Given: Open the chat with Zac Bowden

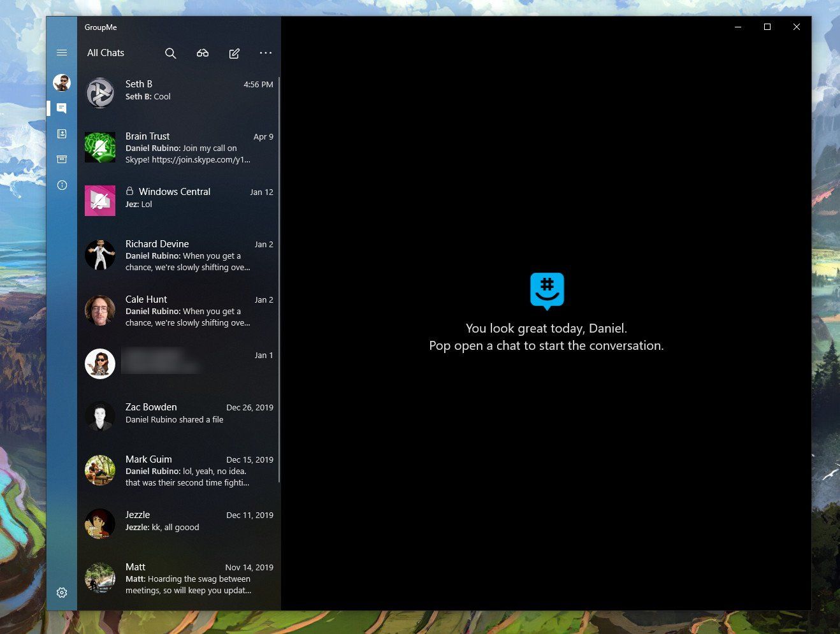Looking at the screenshot, I should coord(179,413).
